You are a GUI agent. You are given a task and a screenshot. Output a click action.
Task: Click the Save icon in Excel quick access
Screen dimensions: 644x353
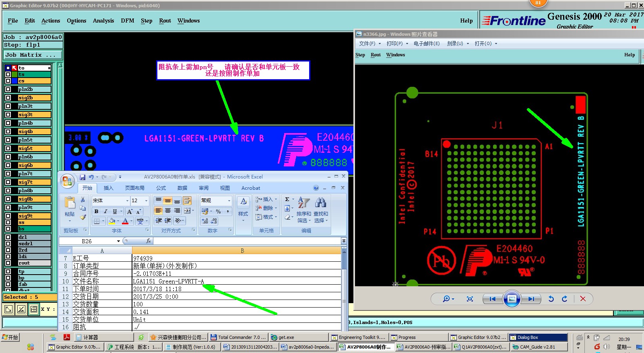pyautogui.click(x=83, y=177)
